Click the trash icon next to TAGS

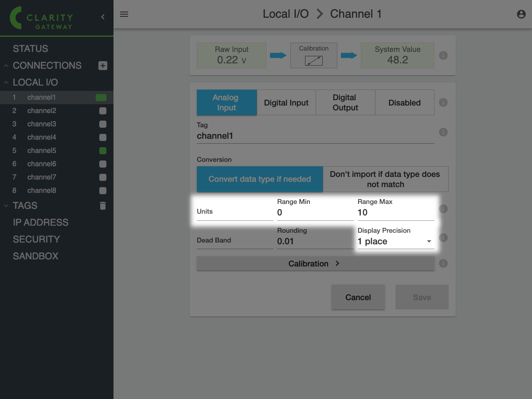[x=103, y=206]
